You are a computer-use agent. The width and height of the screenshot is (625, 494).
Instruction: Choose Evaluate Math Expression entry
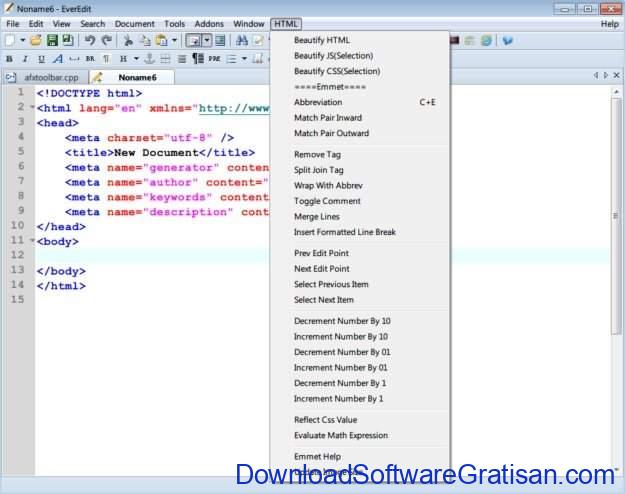click(x=360, y=435)
